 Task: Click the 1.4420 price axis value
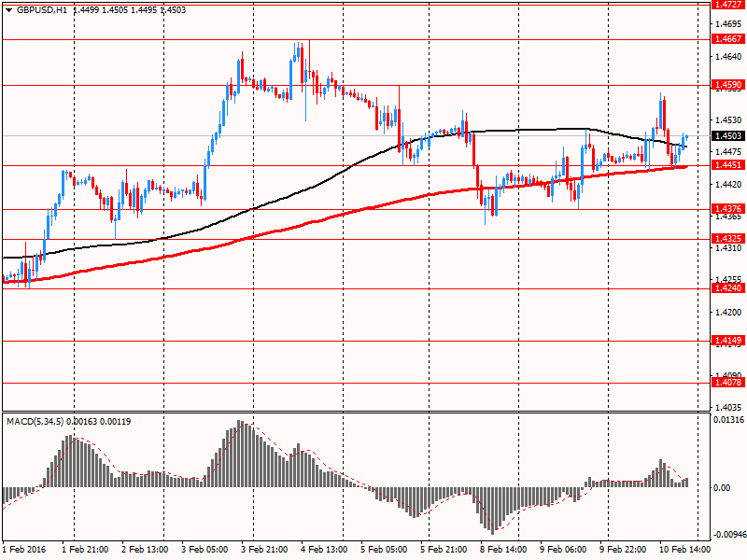[728, 184]
